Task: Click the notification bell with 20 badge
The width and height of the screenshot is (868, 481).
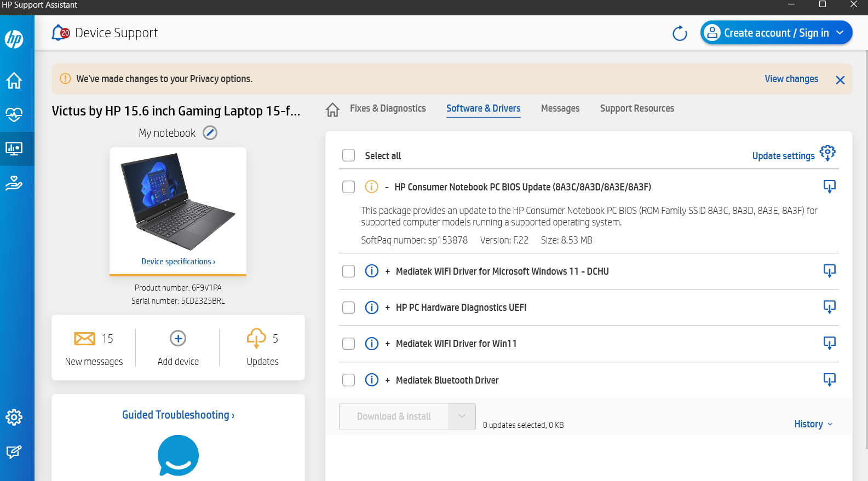Action: tap(60, 33)
